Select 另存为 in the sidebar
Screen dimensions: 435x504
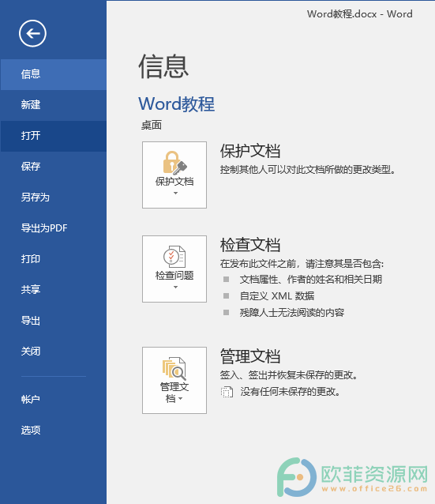54,197
